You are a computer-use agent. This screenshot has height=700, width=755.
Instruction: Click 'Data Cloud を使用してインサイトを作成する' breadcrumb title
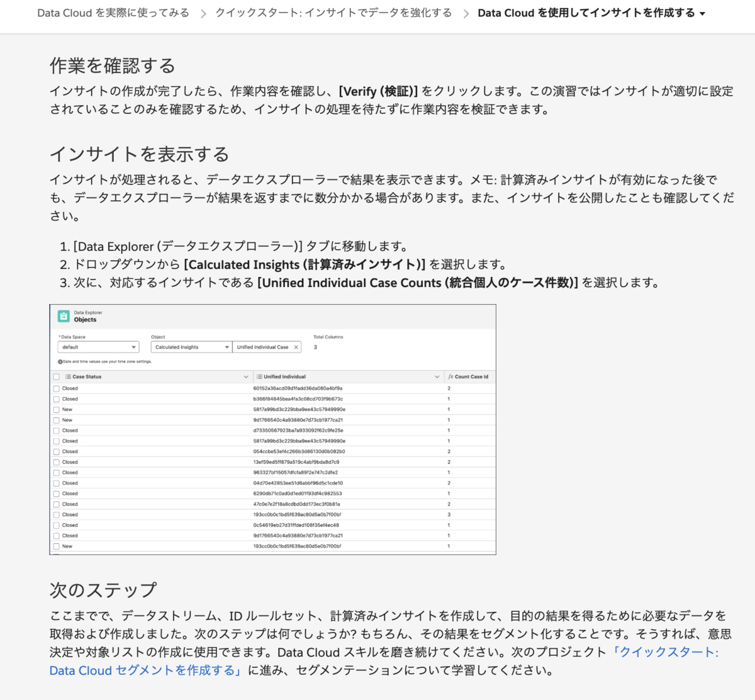click(586, 13)
